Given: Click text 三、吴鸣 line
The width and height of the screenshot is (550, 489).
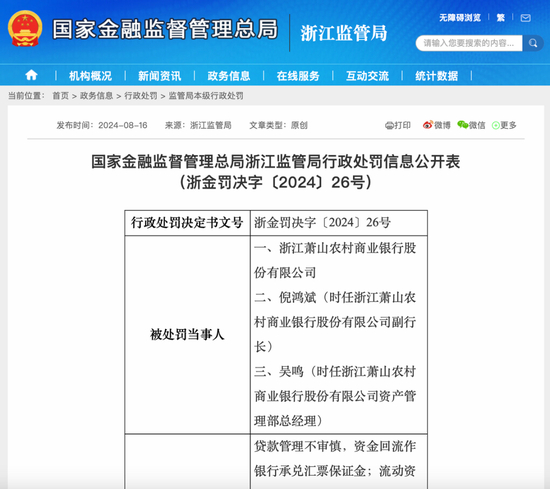Looking at the screenshot, I should click(335, 371).
